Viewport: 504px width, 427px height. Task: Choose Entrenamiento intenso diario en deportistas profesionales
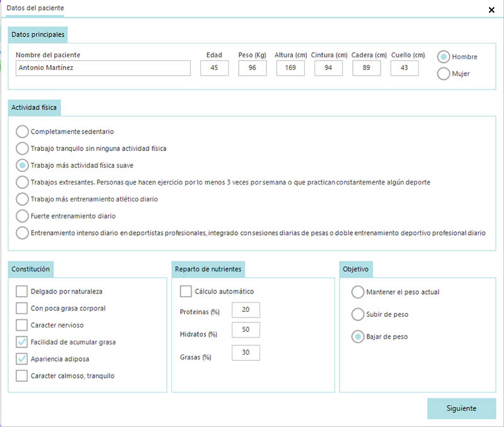tap(22, 233)
